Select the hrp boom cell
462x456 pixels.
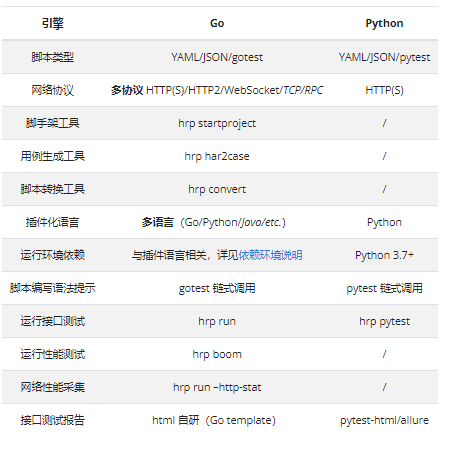217,354
